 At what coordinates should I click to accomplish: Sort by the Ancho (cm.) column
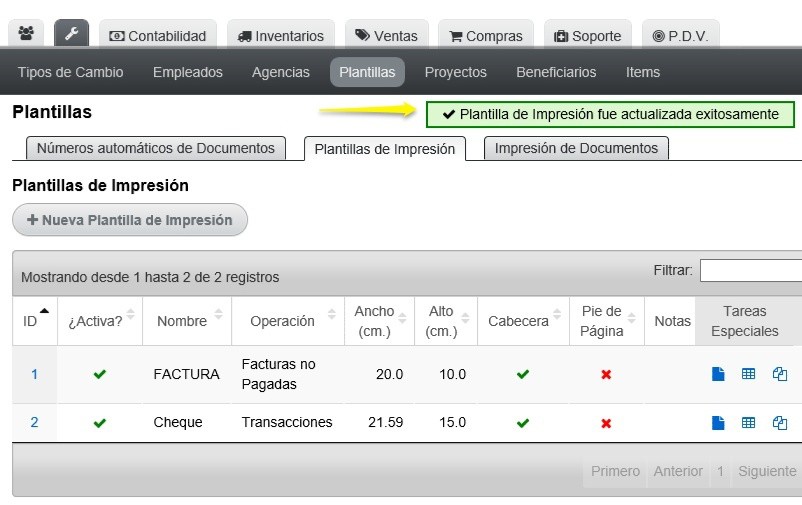(x=380, y=321)
